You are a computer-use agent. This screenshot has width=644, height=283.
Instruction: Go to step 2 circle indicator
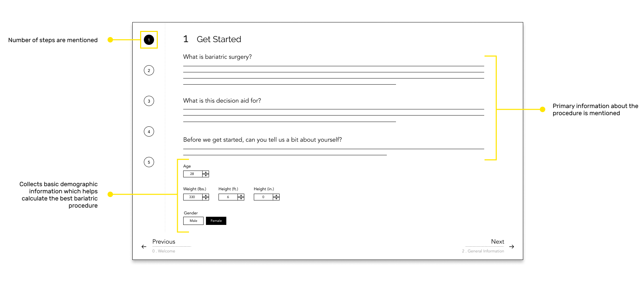tap(149, 70)
